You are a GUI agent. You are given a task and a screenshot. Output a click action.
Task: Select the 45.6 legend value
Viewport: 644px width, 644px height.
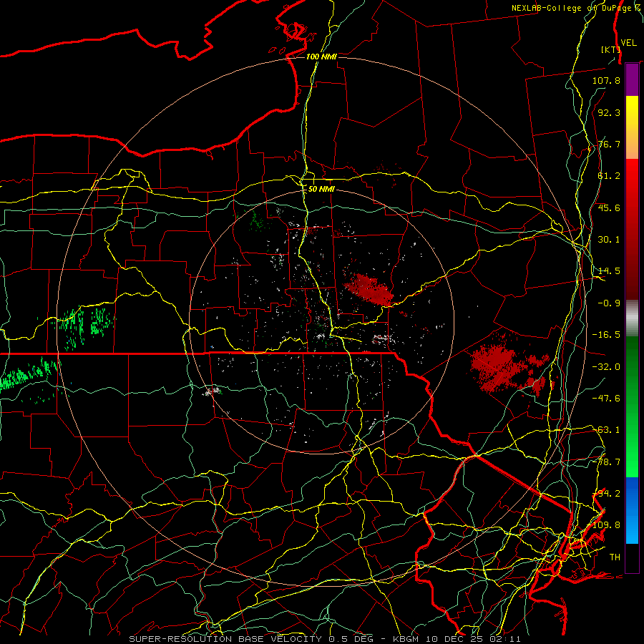(x=609, y=208)
